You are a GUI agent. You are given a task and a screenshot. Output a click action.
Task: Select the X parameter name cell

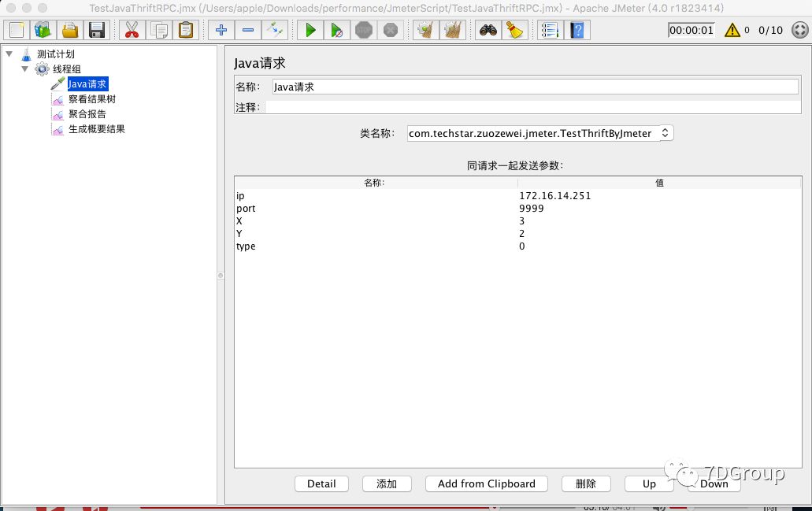click(376, 221)
